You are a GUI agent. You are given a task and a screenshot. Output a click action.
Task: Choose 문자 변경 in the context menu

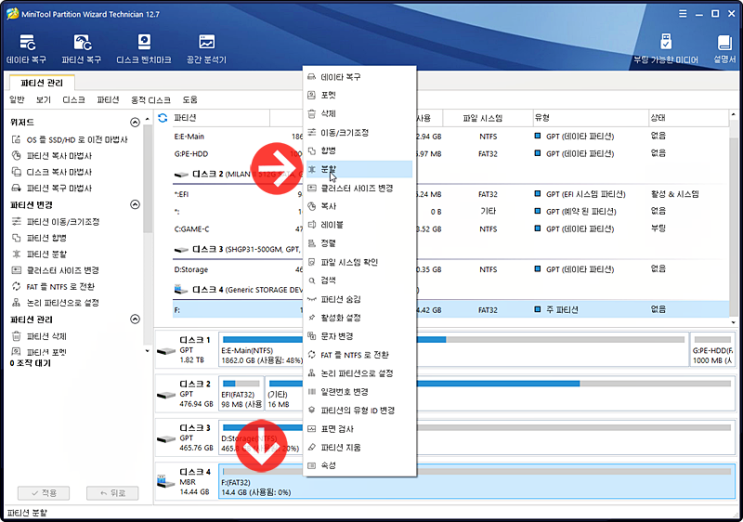[359, 336]
